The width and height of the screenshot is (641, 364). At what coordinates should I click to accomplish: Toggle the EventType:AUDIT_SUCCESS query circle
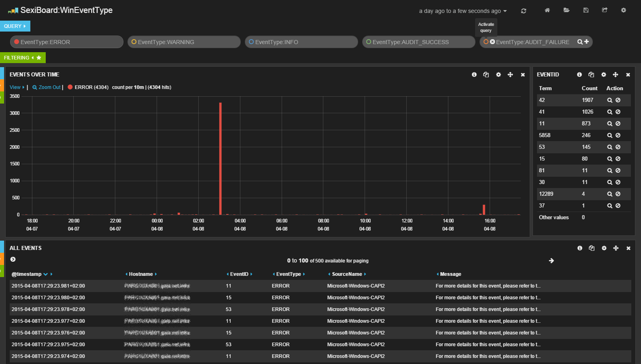tap(369, 42)
